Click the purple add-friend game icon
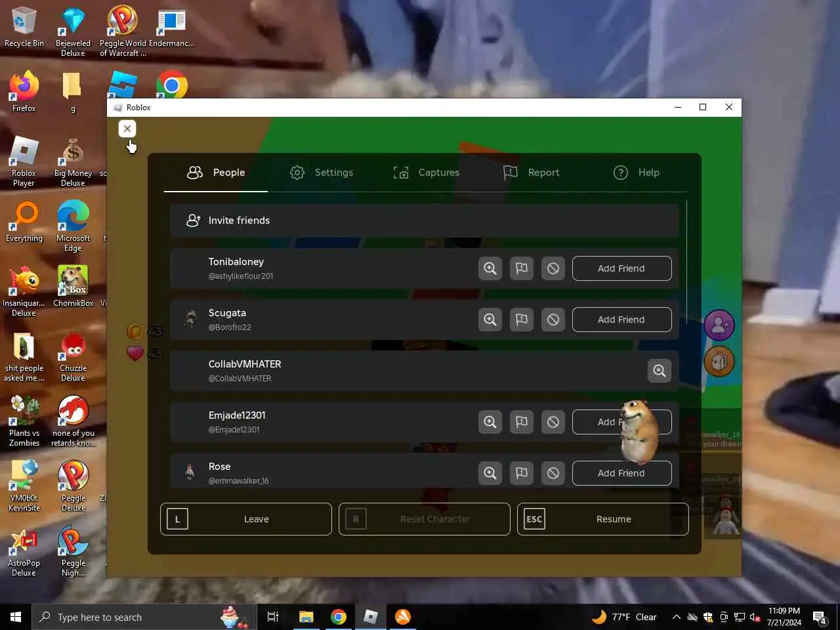This screenshot has width=840, height=630. click(x=719, y=325)
